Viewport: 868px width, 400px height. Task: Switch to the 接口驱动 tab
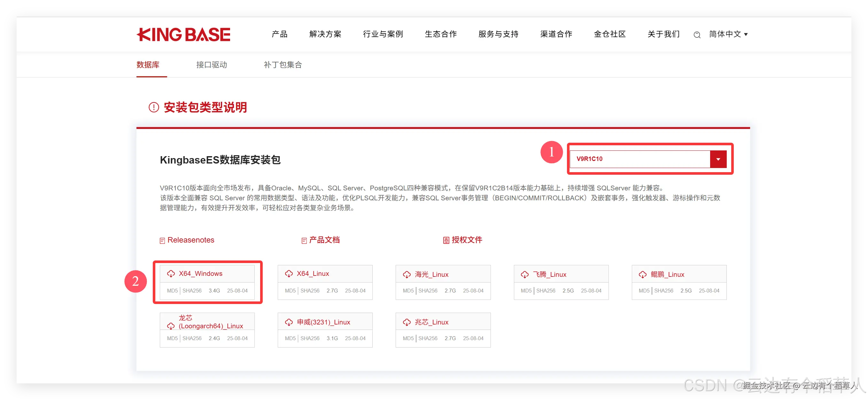point(212,65)
